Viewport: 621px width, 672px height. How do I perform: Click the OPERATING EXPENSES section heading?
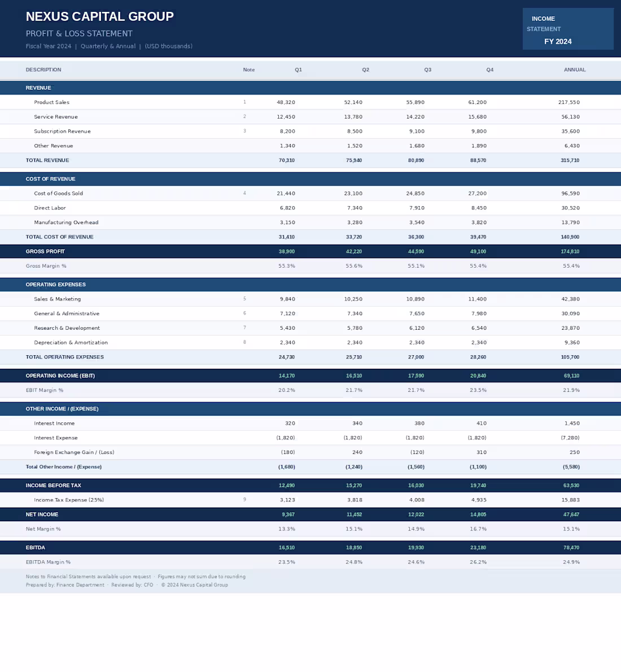tap(56, 285)
